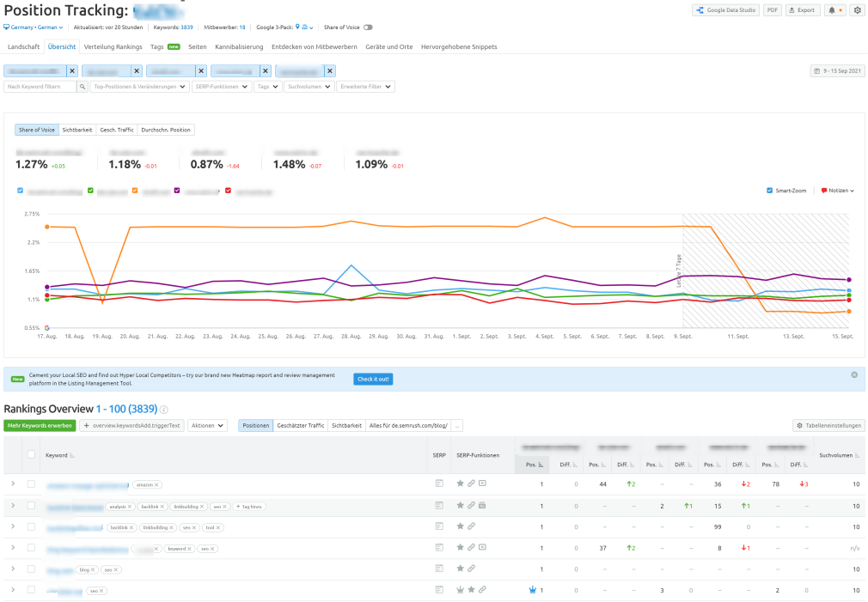
Task: Open settings gear at top right
Action: 858,10
